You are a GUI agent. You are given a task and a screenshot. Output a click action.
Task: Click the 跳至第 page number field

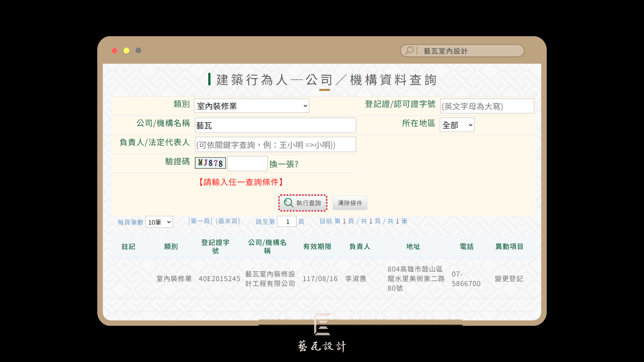pyautogui.click(x=287, y=222)
